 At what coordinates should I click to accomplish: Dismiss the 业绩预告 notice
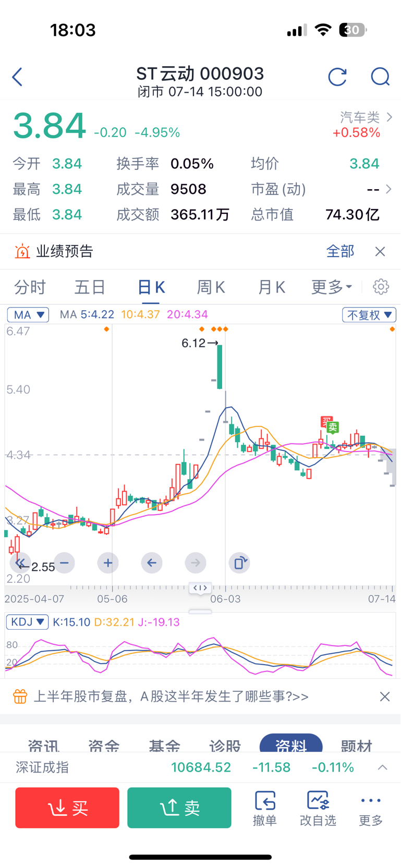click(x=380, y=252)
